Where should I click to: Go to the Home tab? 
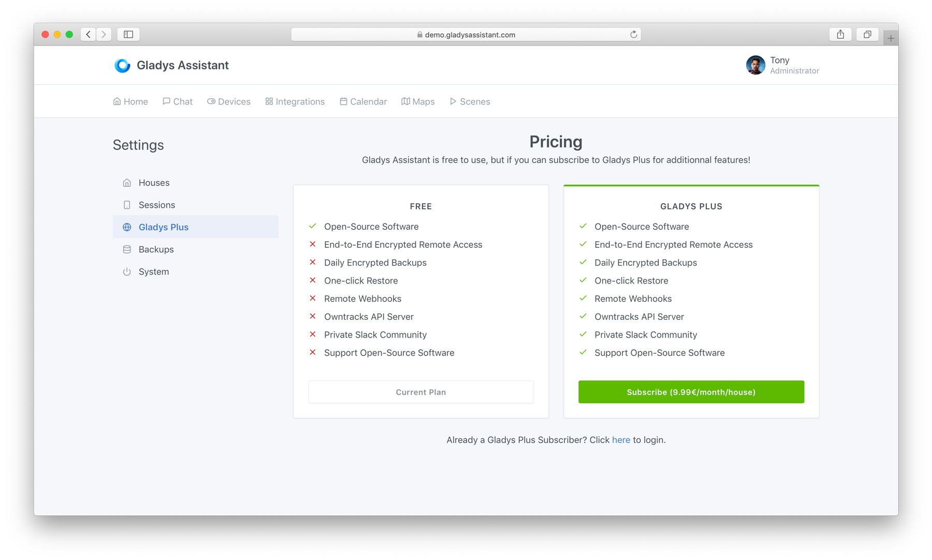130,101
